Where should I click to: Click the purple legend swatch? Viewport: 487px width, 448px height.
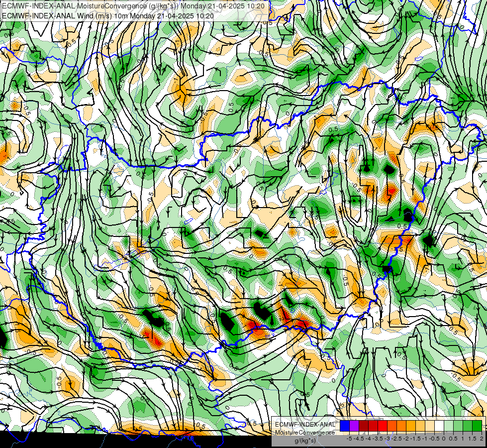[354, 426]
